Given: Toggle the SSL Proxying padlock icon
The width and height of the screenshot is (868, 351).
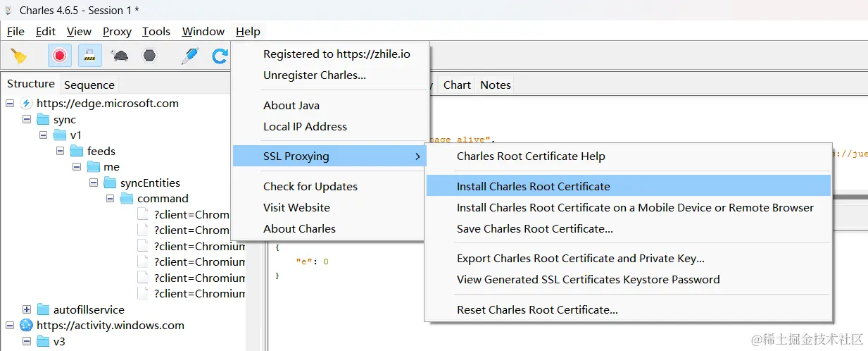Looking at the screenshot, I should point(89,56).
